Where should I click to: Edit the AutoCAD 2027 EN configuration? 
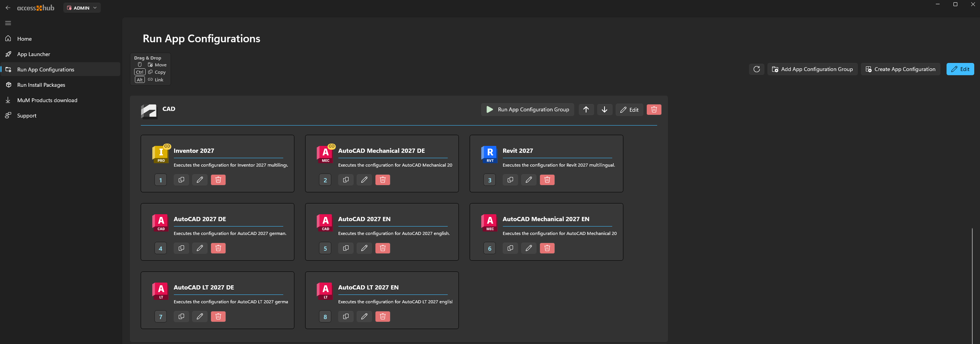point(364,248)
